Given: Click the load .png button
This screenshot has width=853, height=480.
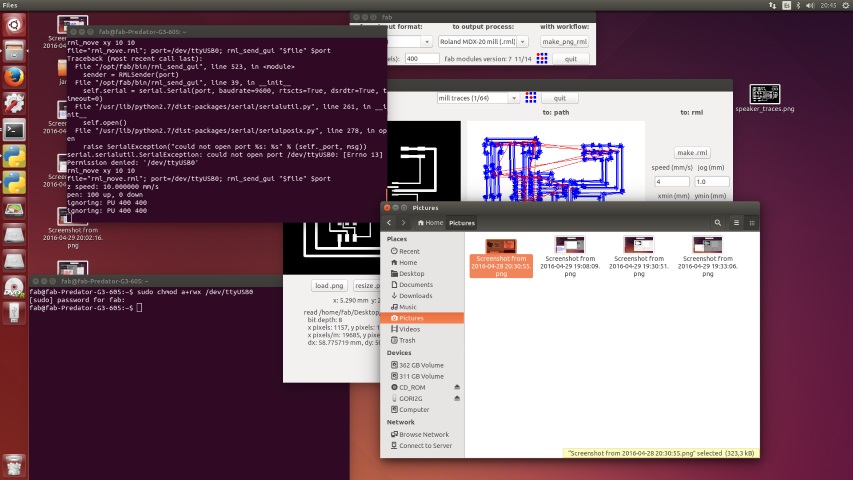Looking at the screenshot, I should pyautogui.click(x=329, y=286).
